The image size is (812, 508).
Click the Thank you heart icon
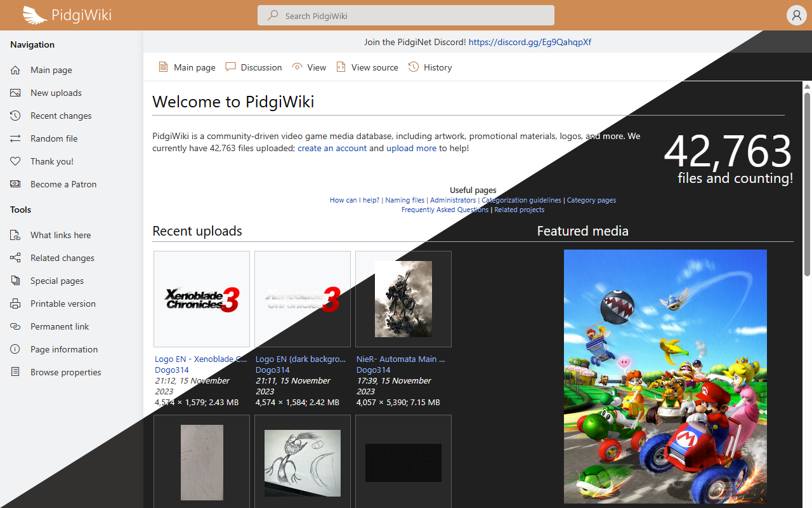click(x=14, y=161)
